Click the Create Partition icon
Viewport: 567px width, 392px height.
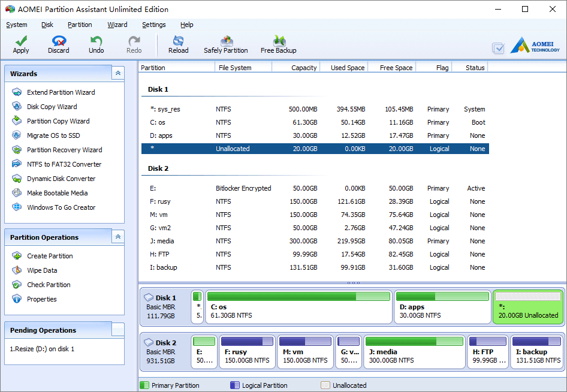(x=17, y=256)
